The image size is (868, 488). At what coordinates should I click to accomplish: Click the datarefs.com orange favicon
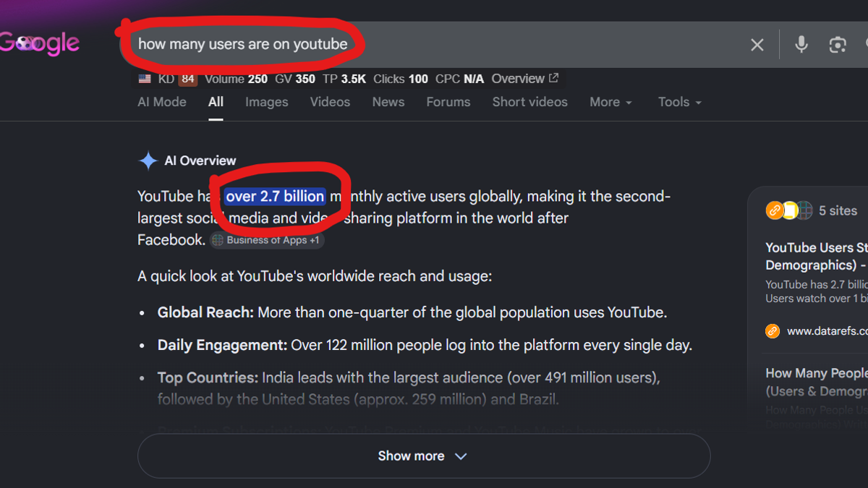[773, 331]
